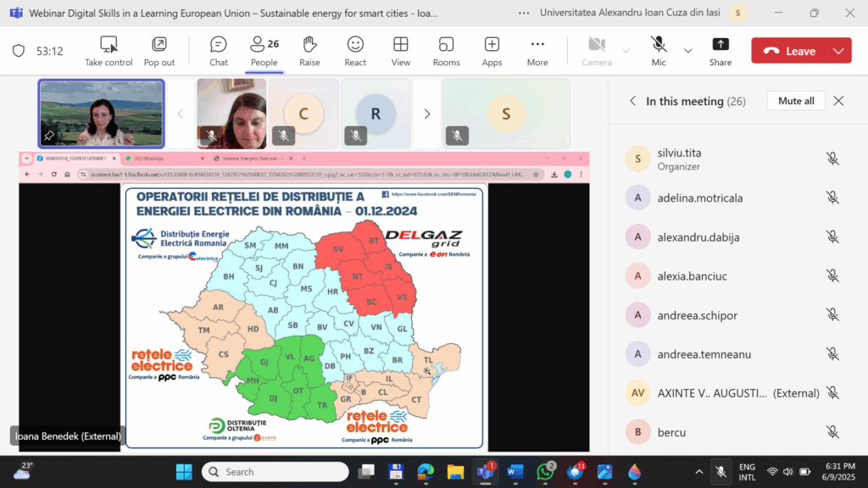This screenshot has height=488, width=868.
Task: Click Take control in meeting toolbar
Action: click(x=108, y=50)
